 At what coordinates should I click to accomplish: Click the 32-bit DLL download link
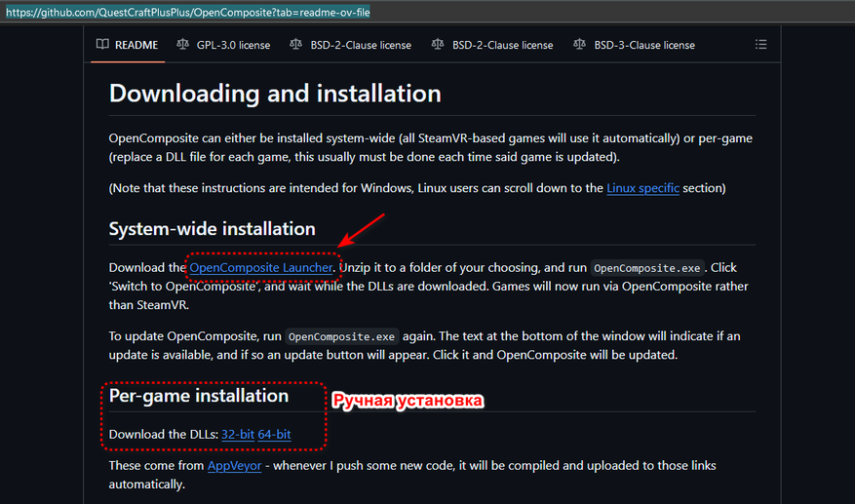pyautogui.click(x=238, y=434)
